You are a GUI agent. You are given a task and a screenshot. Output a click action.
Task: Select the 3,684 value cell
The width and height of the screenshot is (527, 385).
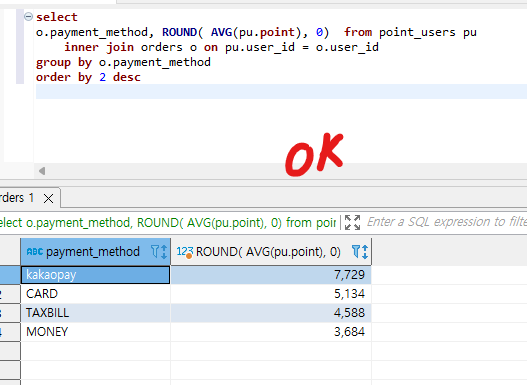click(x=271, y=332)
